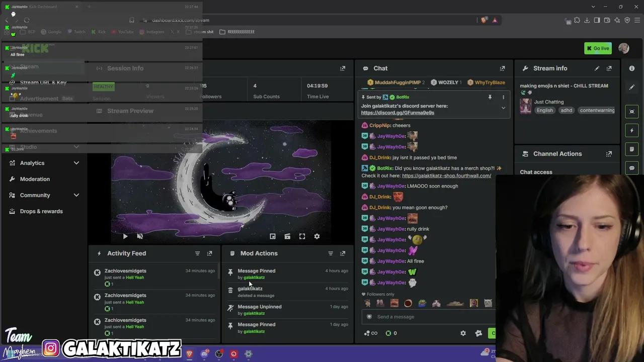Click the stream title text
The height and width of the screenshot is (362, 644).
(x=563, y=86)
